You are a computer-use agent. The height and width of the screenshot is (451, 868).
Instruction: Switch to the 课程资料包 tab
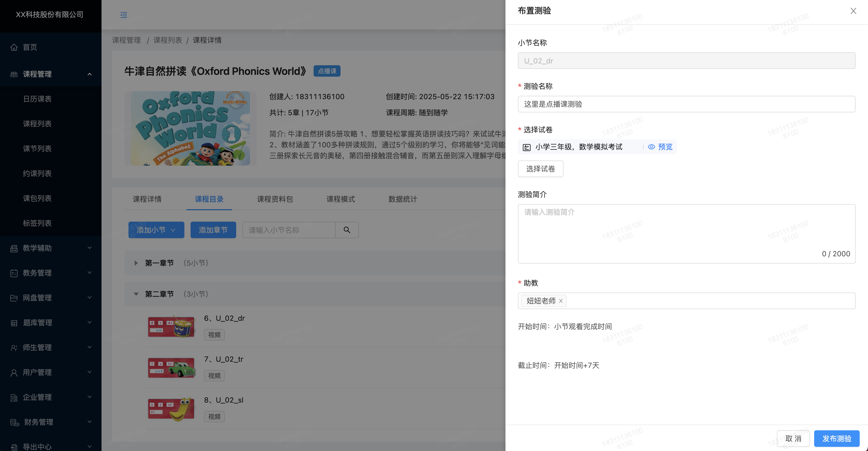click(275, 199)
